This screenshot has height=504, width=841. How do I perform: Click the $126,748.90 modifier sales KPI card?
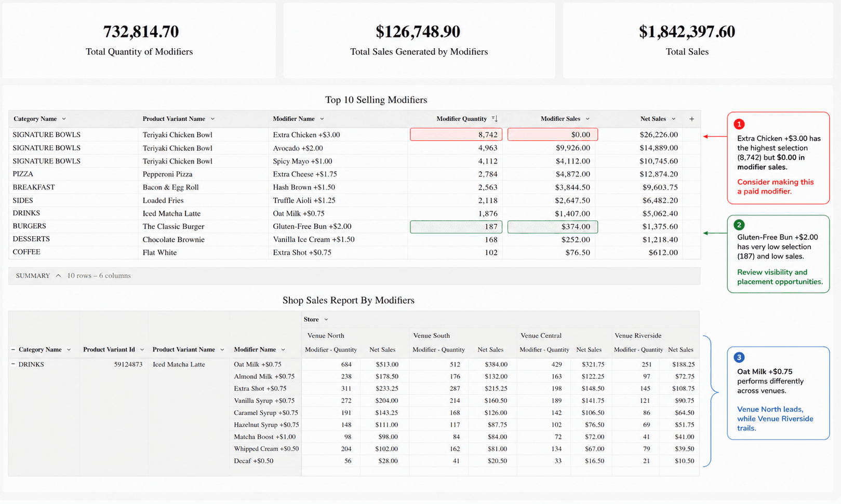[x=419, y=40]
